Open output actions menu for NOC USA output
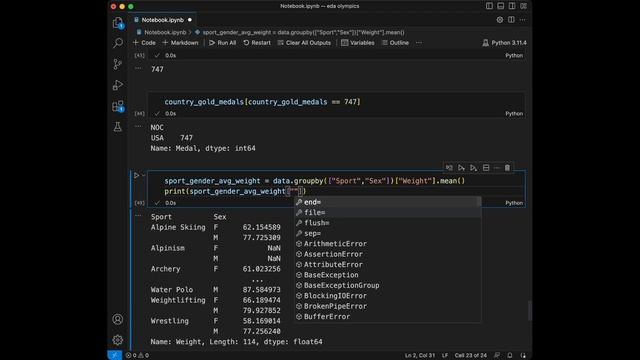 [138, 126]
